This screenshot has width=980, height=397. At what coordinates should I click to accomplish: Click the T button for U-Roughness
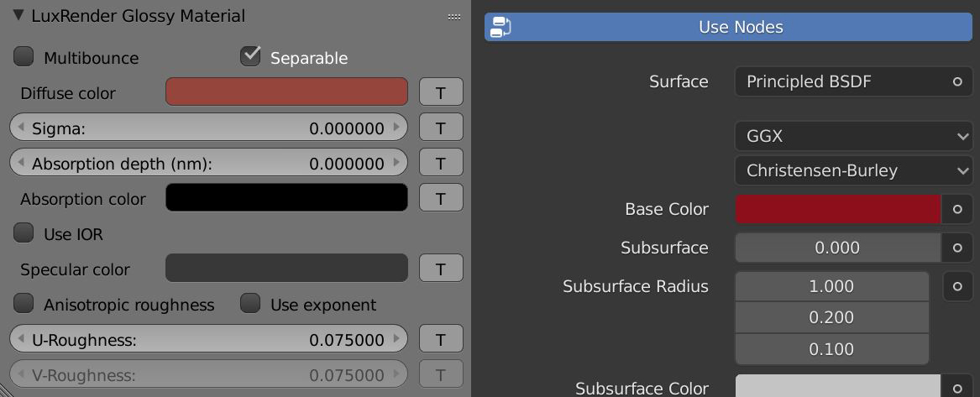point(441,339)
